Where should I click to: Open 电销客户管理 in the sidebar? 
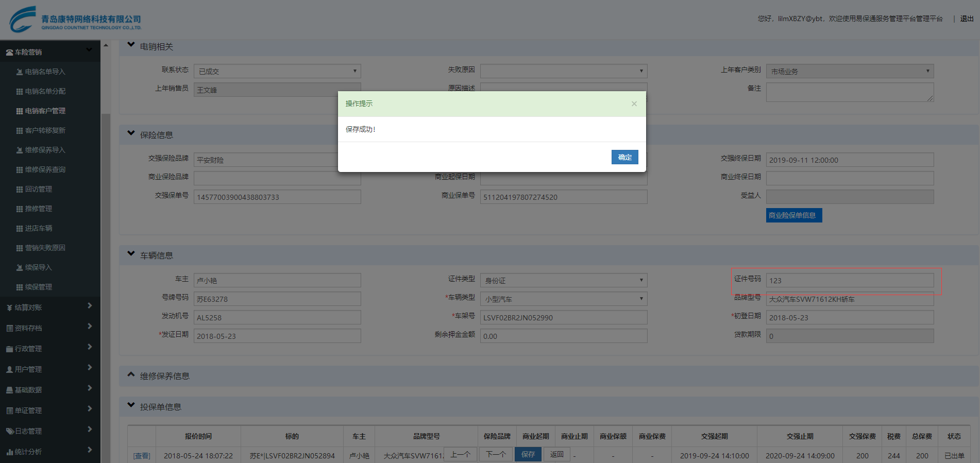click(x=45, y=111)
